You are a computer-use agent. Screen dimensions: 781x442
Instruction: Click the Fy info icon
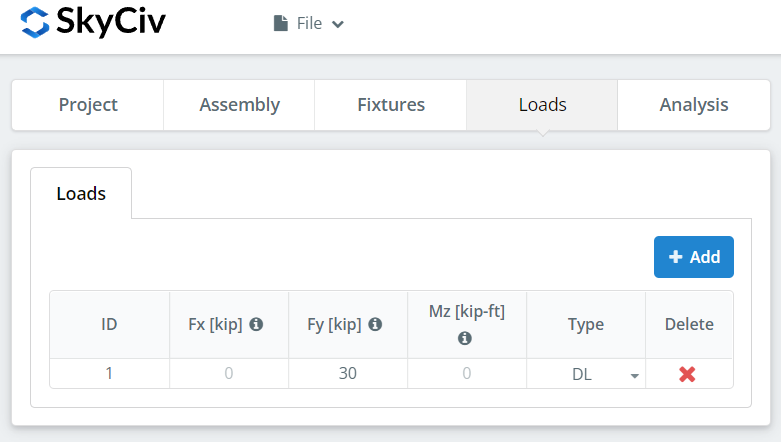coord(375,325)
